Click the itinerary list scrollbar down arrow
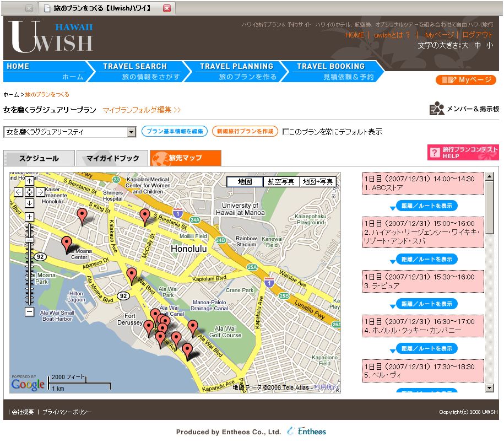Viewport: 504px width, 442px height. point(489,388)
